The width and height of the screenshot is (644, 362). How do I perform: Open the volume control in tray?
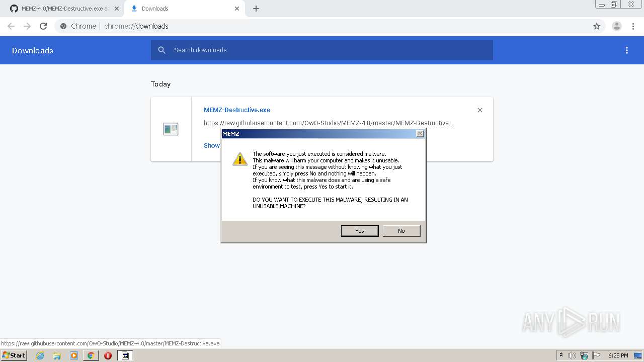click(x=572, y=355)
